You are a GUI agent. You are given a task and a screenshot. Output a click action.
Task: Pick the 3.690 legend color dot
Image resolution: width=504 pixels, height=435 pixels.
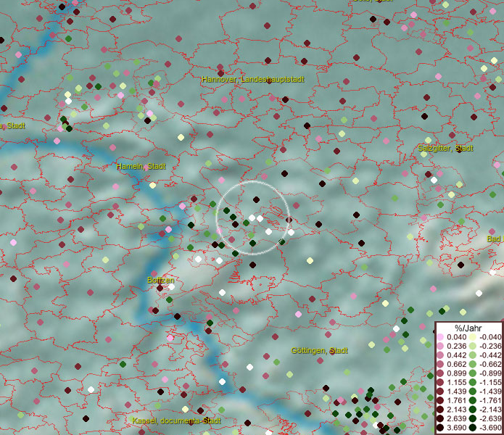440,428
